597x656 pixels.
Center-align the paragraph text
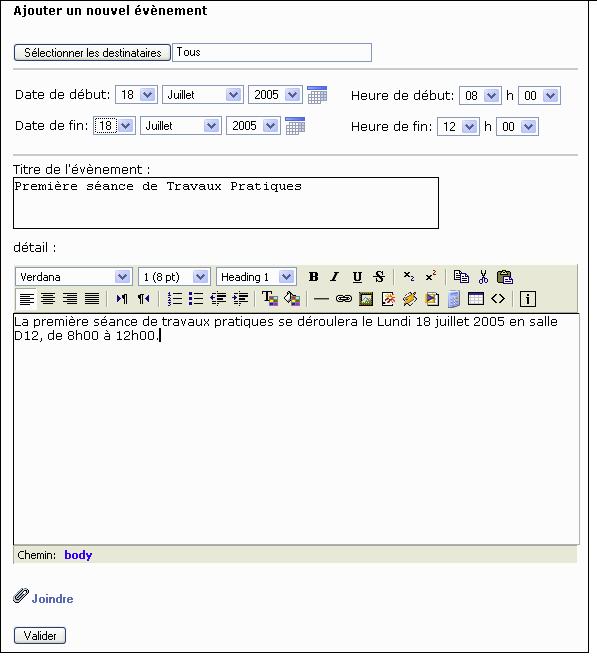click(48, 299)
